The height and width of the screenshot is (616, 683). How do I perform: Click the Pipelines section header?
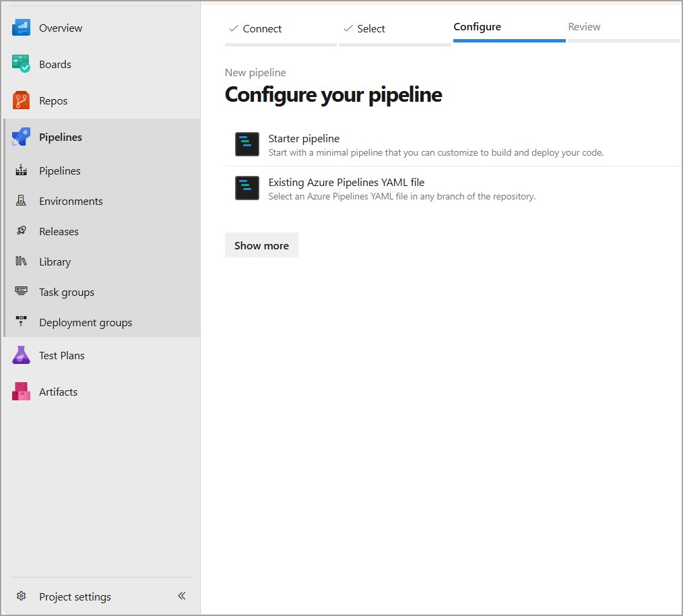[x=61, y=137]
